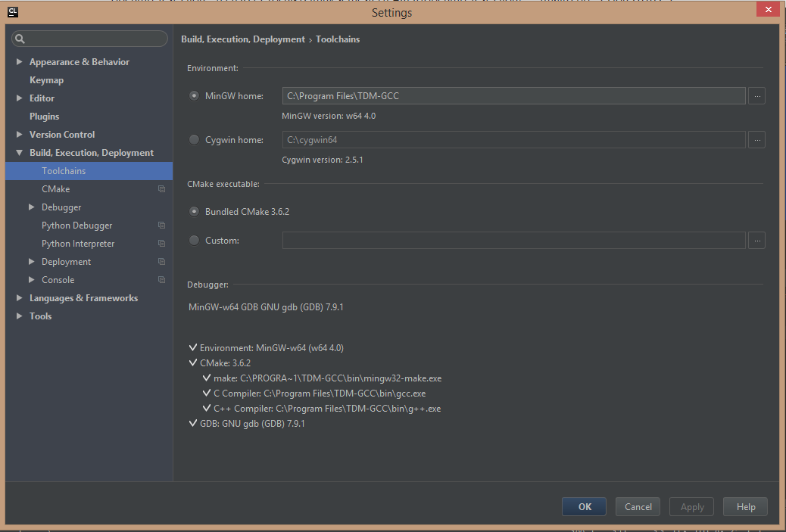Screen dimensions: 786x532
Task: Select Toolchains in the settings tree
Action: point(89,171)
